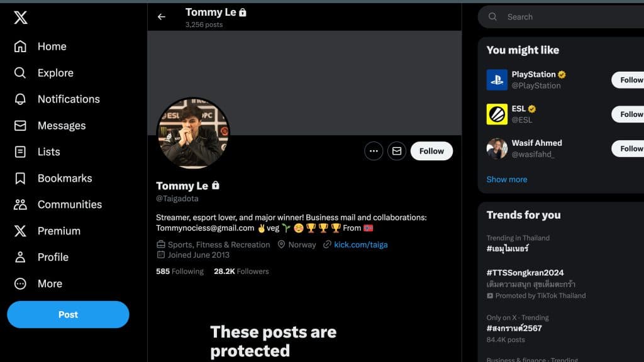
Task: Click the envelope message icon on profile
Action: click(x=397, y=151)
